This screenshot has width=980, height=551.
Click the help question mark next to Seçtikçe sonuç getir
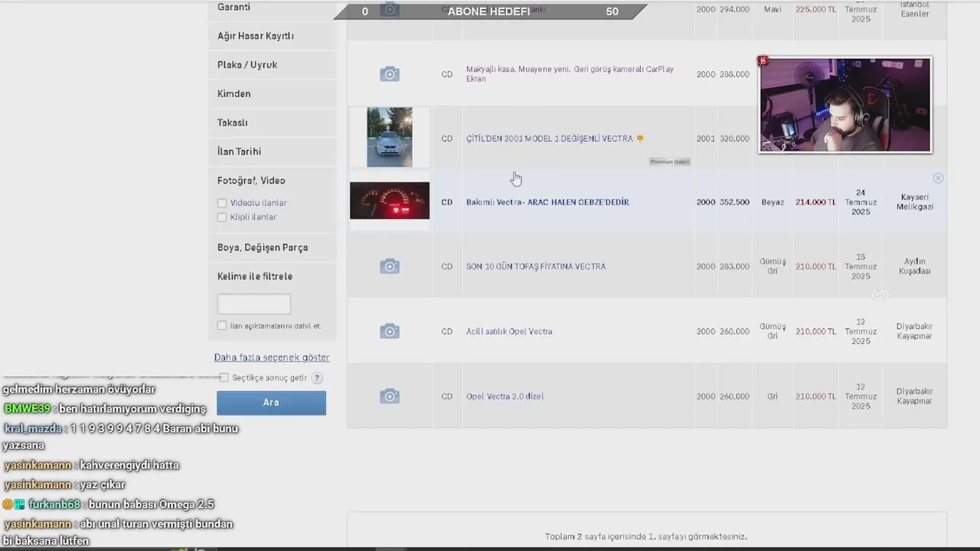click(x=316, y=378)
